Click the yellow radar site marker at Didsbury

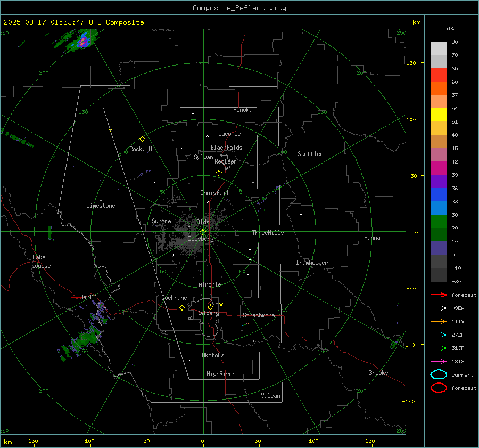pos(203,232)
